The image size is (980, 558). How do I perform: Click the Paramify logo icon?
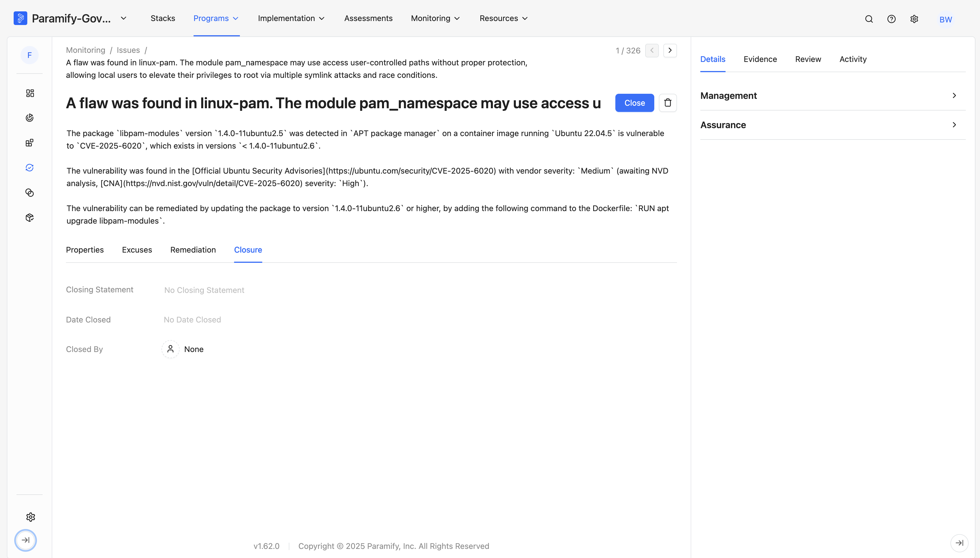click(x=20, y=18)
